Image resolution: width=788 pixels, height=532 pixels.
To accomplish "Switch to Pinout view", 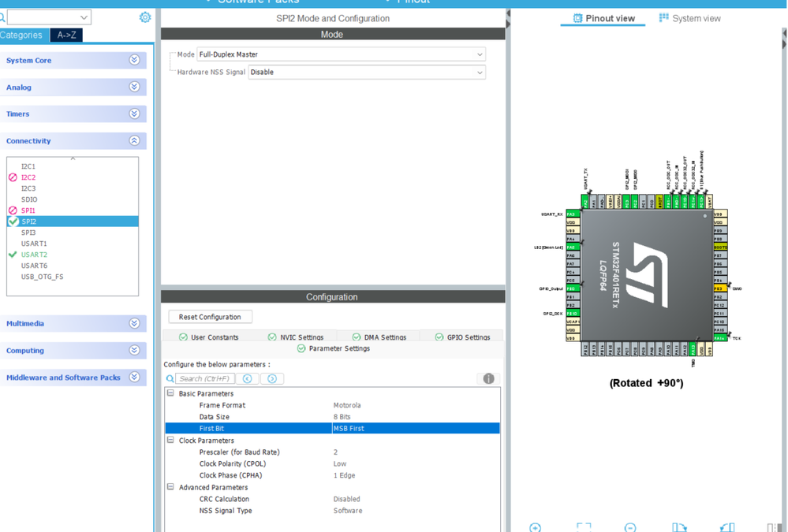I will coord(603,19).
